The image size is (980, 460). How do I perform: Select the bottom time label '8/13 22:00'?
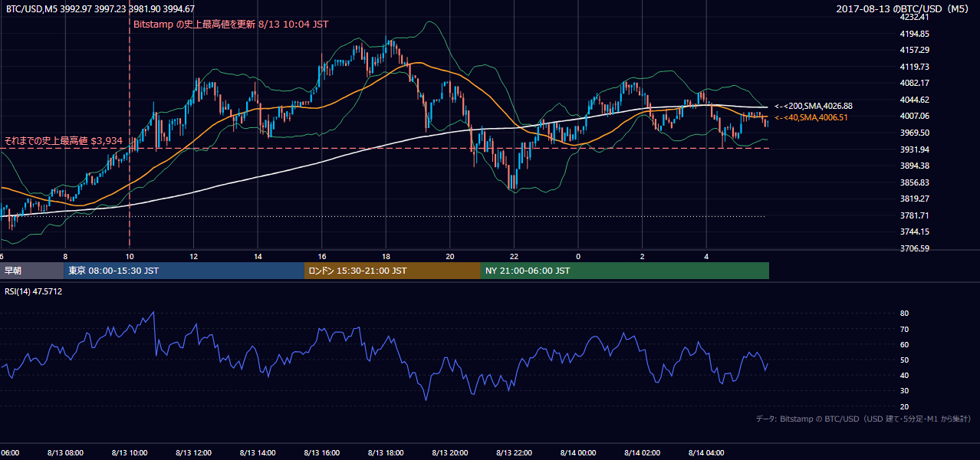point(514,453)
